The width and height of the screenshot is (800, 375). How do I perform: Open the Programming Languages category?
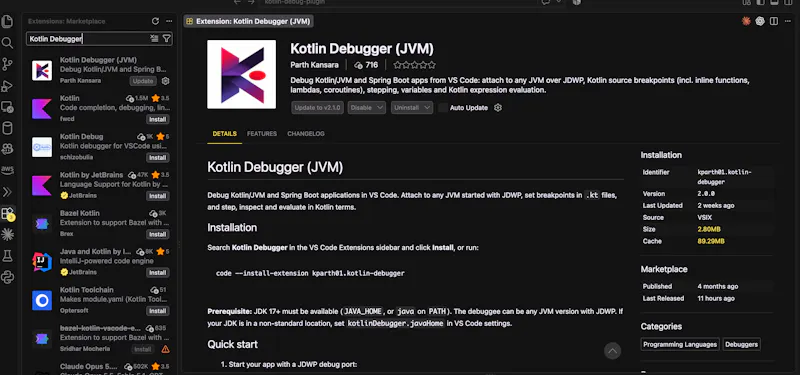pos(680,344)
